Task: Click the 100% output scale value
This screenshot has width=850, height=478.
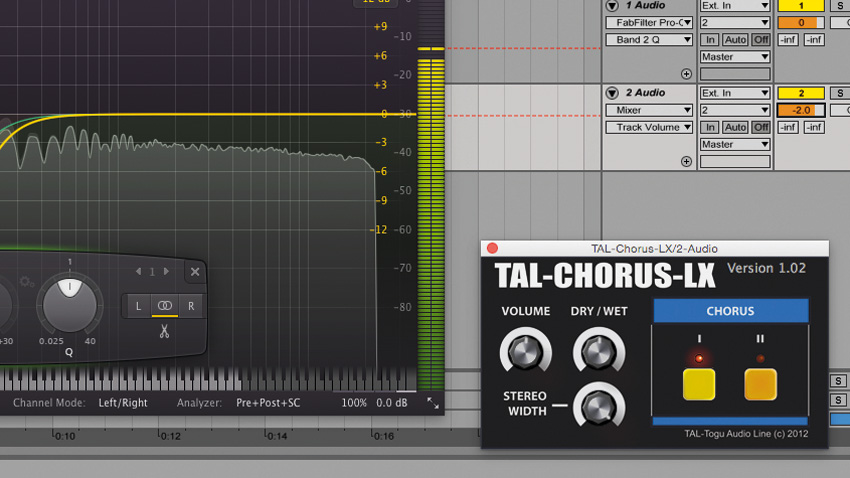Action: (x=353, y=403)
